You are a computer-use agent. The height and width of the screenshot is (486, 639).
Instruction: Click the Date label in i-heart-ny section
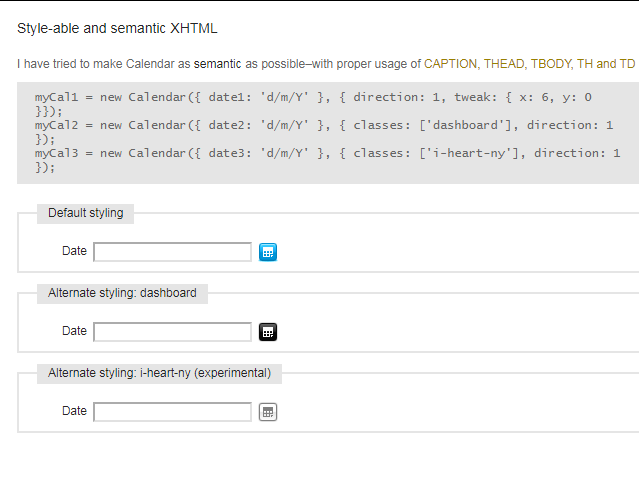[x=74, y=411]
